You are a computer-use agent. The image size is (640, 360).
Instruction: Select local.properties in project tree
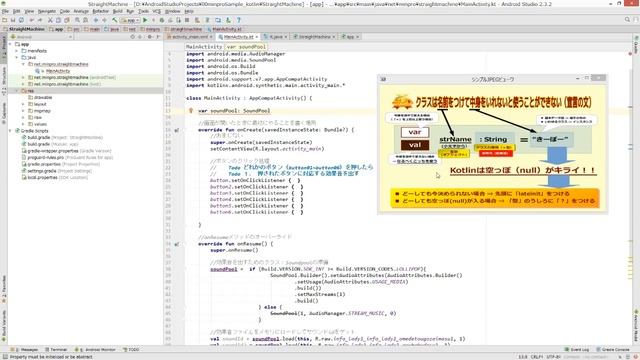(x=42, y=178)
